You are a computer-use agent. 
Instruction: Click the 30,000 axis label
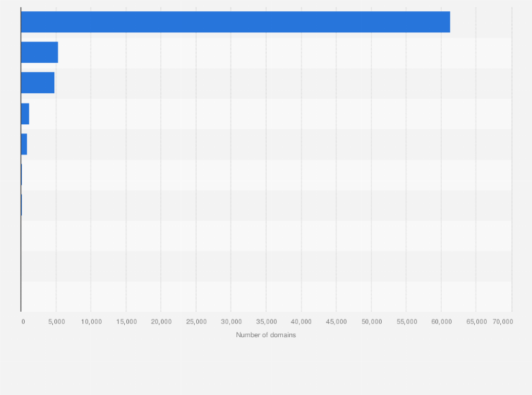click(x=231, y=322)
